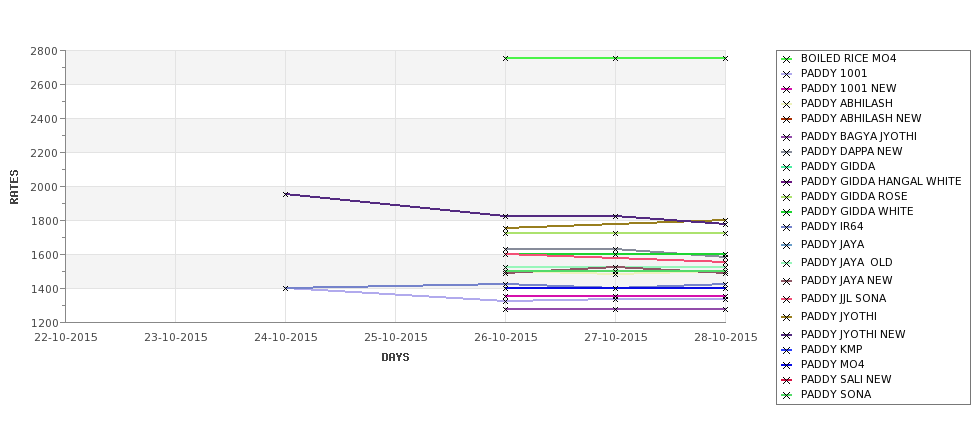Click the 2800 y-axis tick label
Image resolution: width=975 pixels, height=429 pixels.
(44, 51)
